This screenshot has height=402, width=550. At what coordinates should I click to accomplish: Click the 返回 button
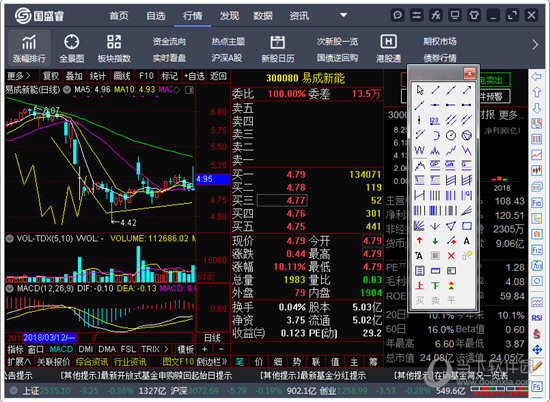coord(218,76)
